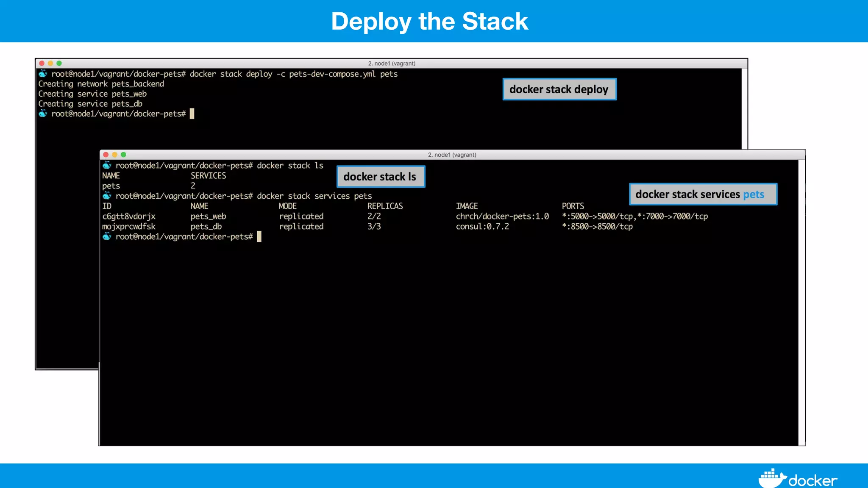Maximize front terminal using green button
The width and height of the screenshot is (868, 488).
click(x=123, y=155)
